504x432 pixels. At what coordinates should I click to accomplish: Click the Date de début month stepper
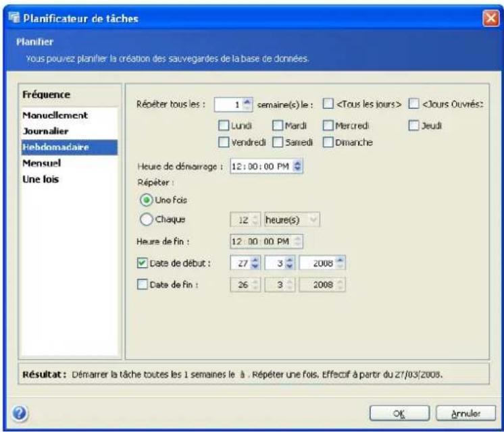pyautogui.click(x=290, y=263)
